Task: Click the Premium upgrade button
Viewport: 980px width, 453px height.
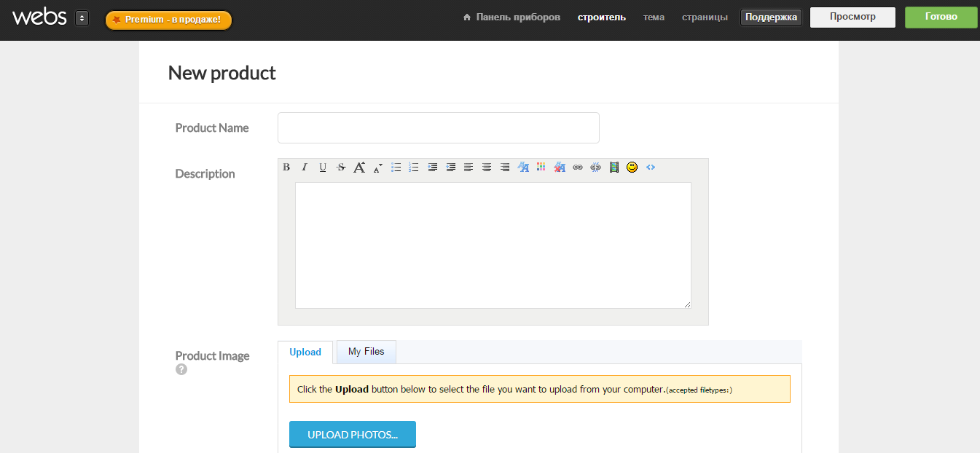Action: point(168,20)
